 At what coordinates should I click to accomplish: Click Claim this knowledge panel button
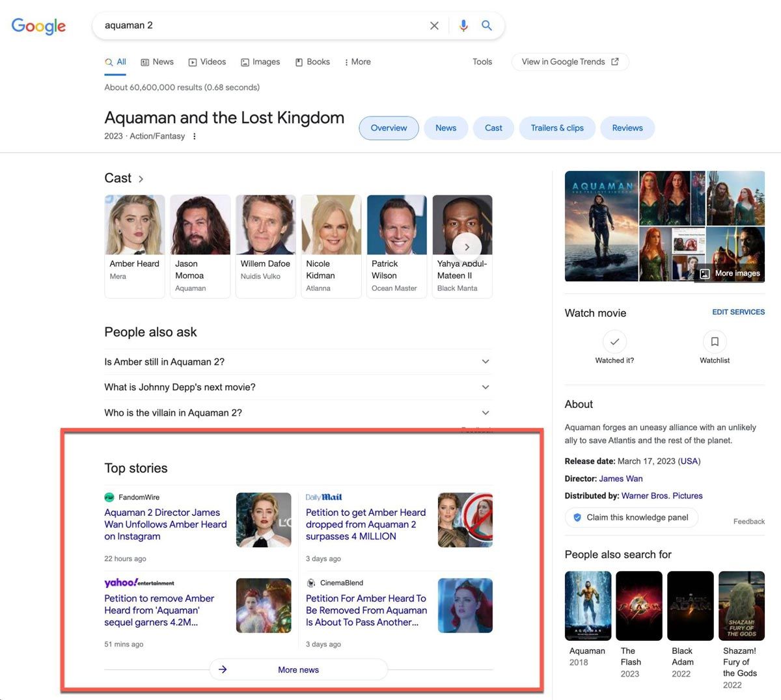tap(631, 517)
